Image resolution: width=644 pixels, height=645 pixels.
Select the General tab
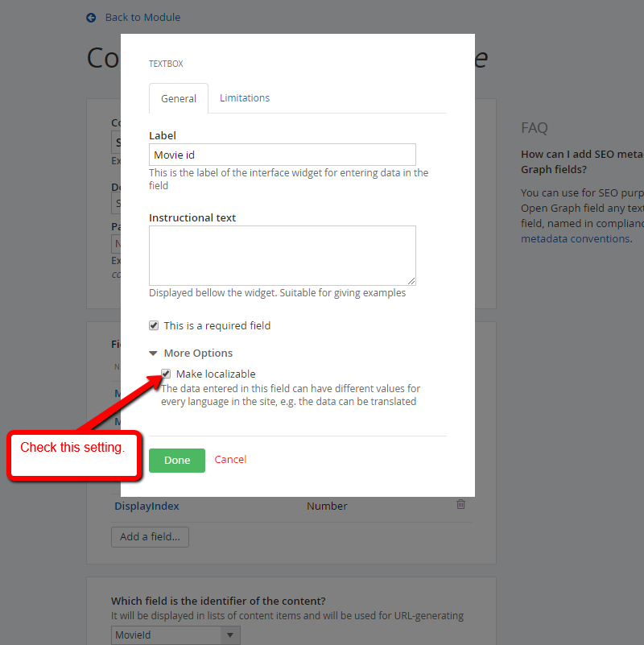[x=179, y=98]
